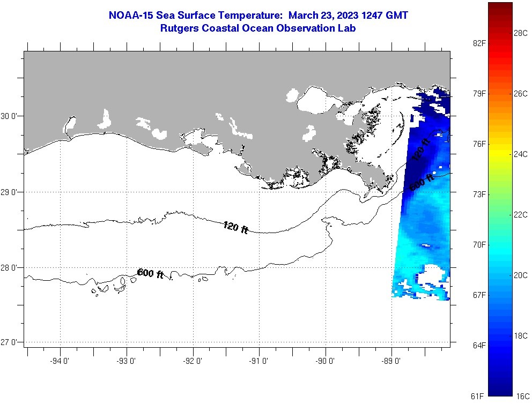532x404 pixels.
Task: Click the 82F colorbar label
Action: pos(479,43)
